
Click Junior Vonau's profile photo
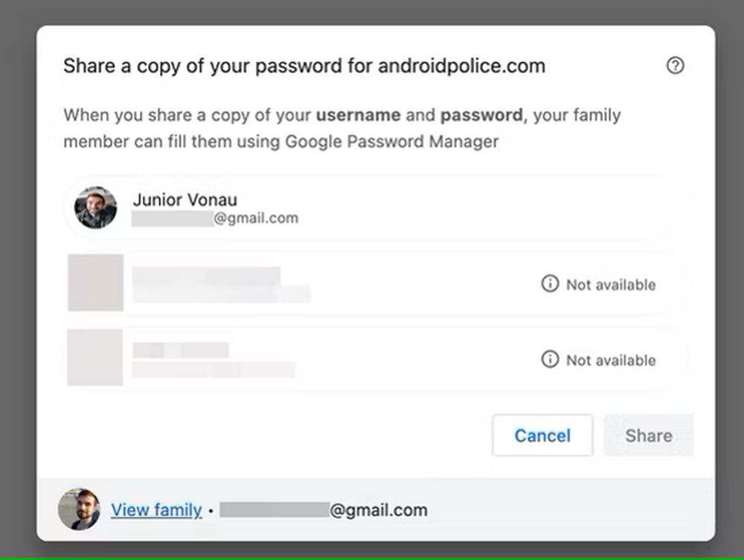point(95,207)
